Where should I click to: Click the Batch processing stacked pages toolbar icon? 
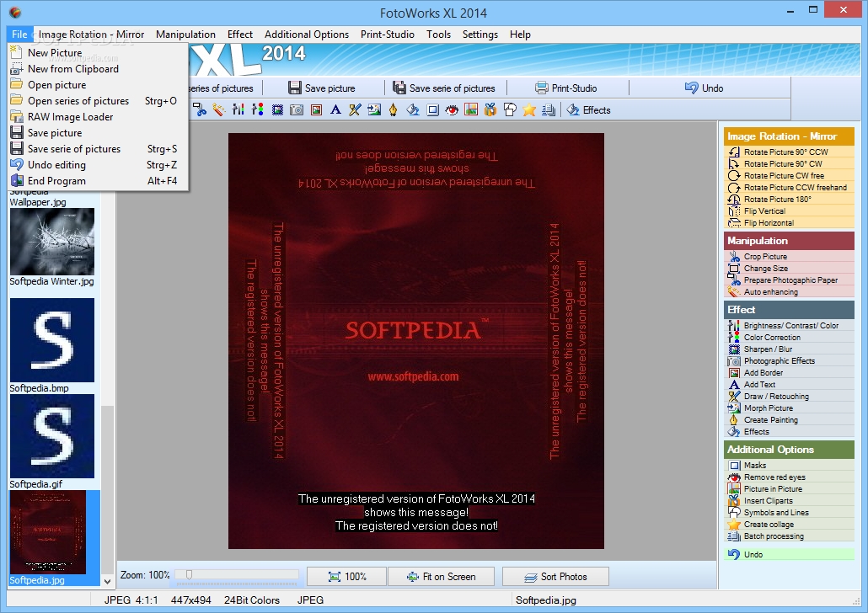[549, 109]
